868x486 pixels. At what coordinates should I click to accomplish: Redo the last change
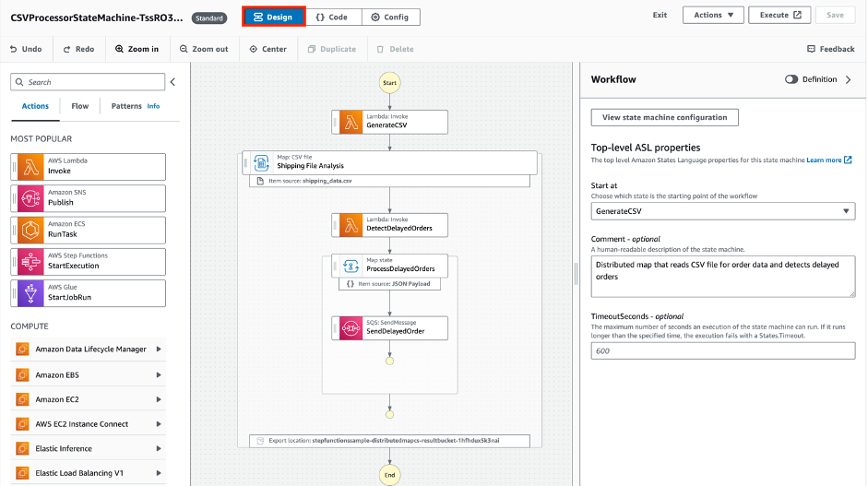[x=78, y=49]
